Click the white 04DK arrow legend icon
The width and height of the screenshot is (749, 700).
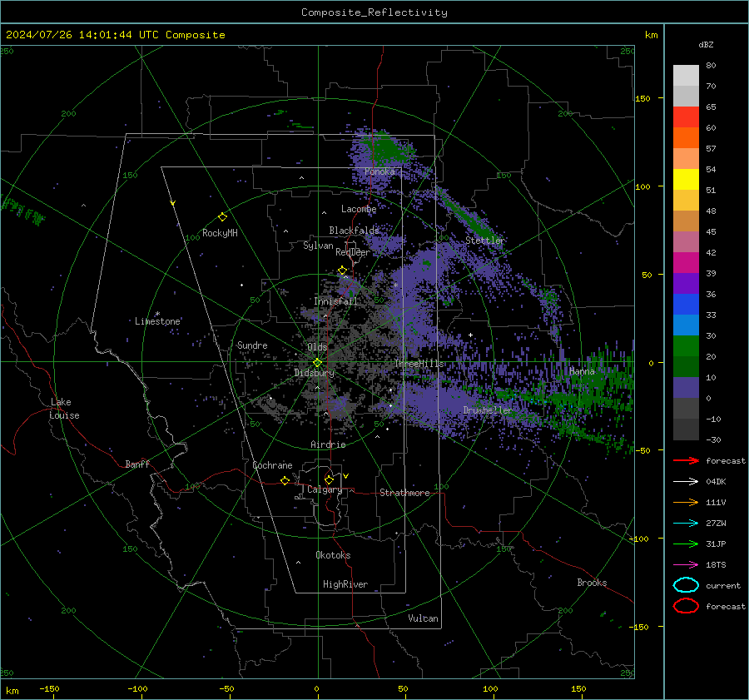click(x=686, y=481)
